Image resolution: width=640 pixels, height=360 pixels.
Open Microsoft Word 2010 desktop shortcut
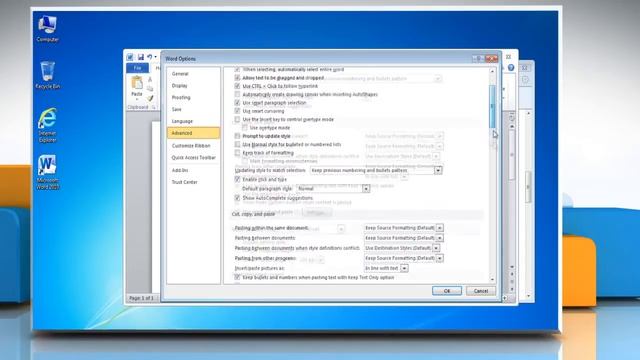tap(47, 172)
